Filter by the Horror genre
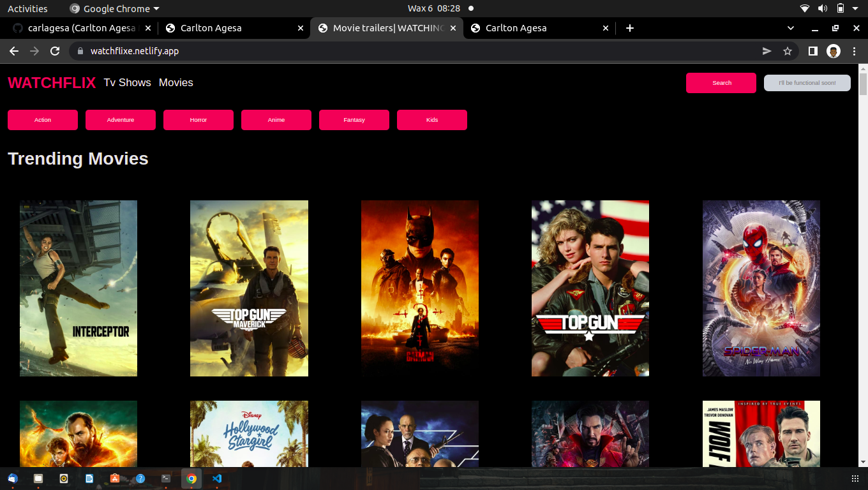 [x=198, y=120]
